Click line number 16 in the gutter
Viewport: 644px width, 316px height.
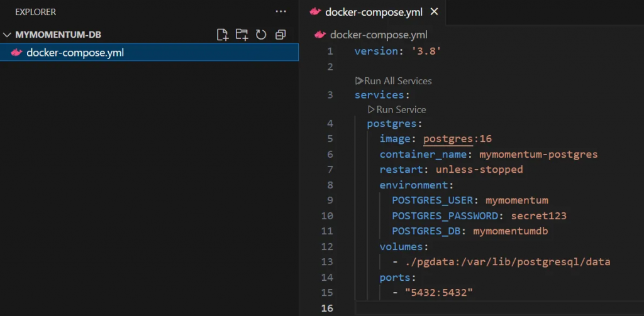pos(327,308)
